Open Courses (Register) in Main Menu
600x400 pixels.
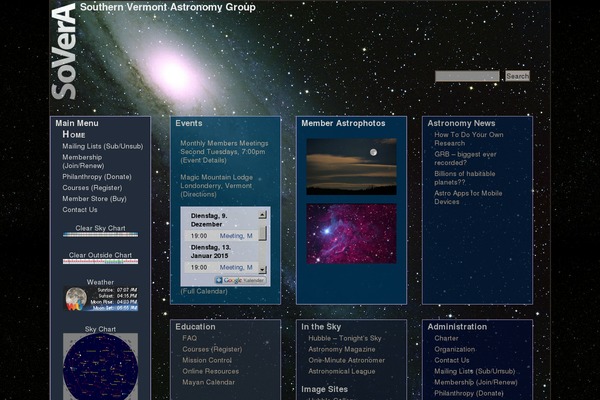(x=92, y=188)
